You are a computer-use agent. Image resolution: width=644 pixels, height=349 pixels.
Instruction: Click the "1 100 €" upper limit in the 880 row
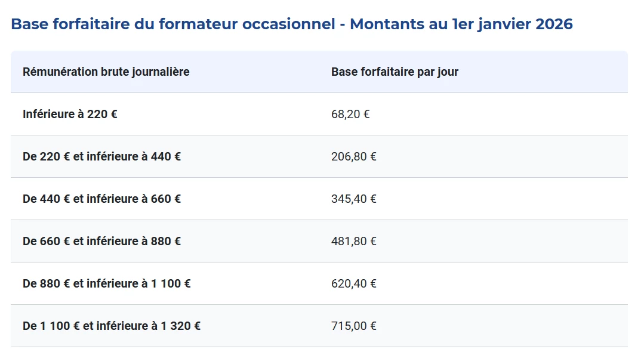(171, 284)
